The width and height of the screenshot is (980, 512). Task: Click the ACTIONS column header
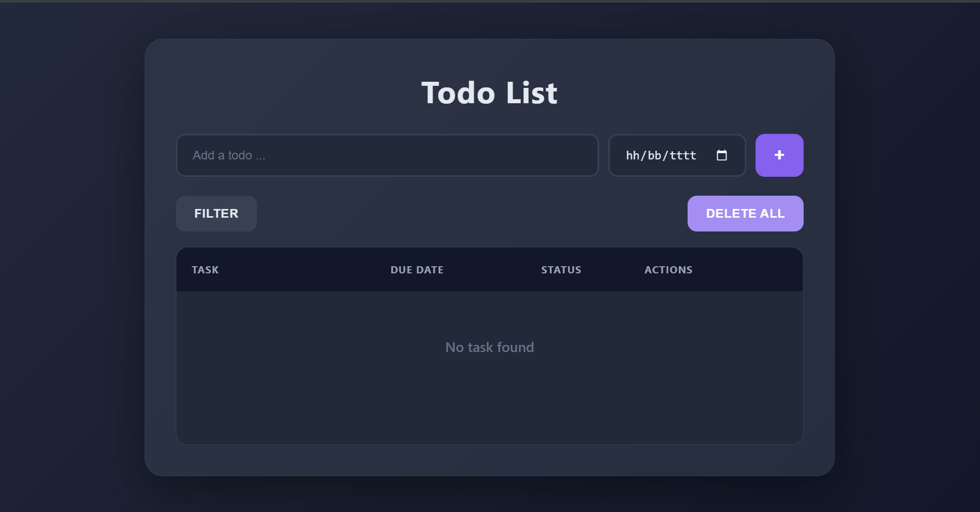[668, 270]
